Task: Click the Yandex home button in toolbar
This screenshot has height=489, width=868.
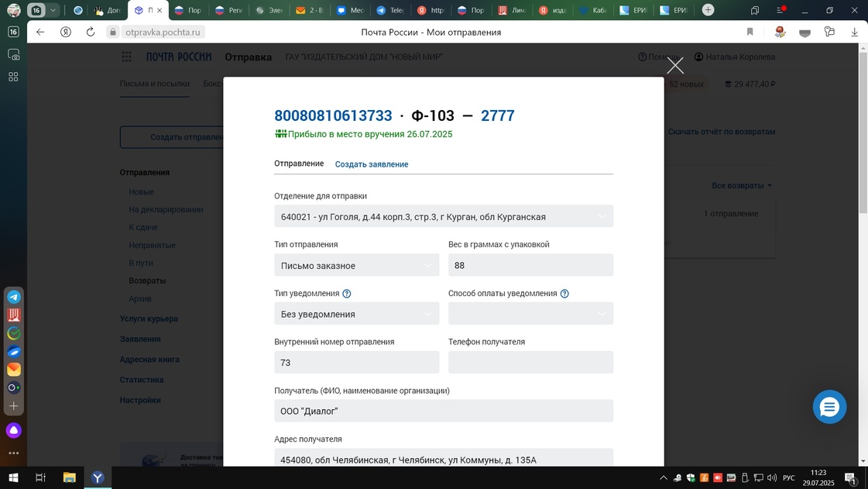Action: 66,32
